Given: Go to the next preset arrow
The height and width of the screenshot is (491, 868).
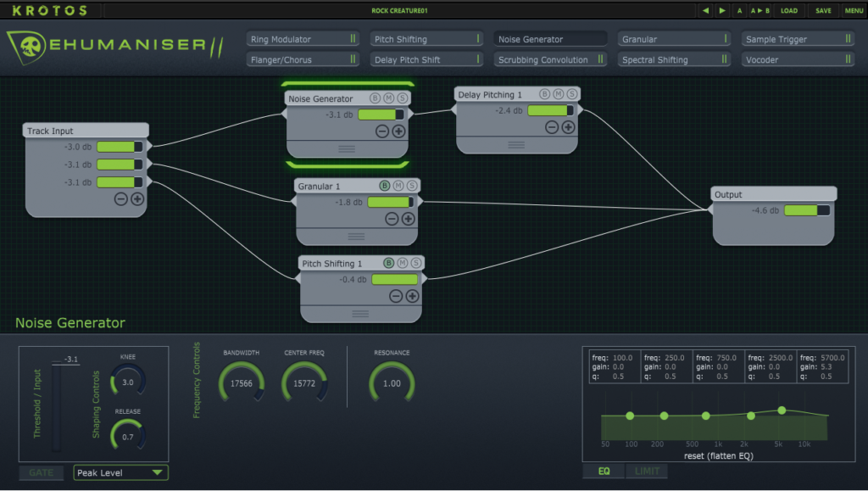Looking at the screenshot, I should (x=721, y=11).
